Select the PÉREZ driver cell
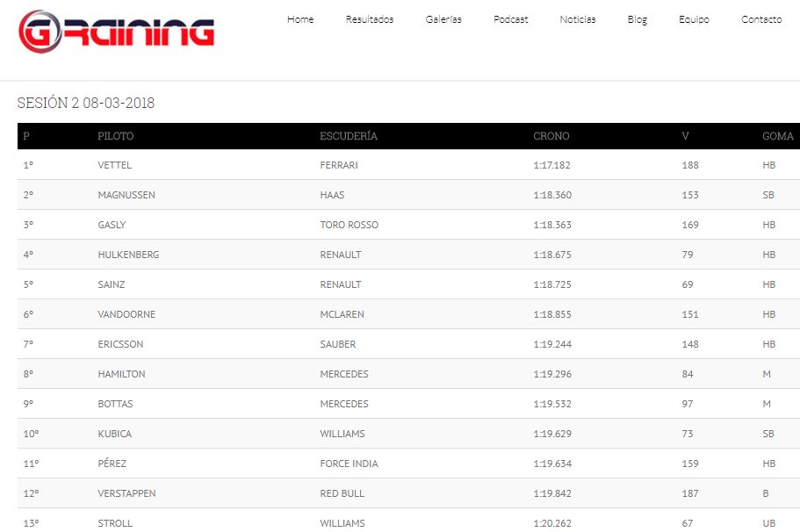800x532 pixels. tap(112, 464)
